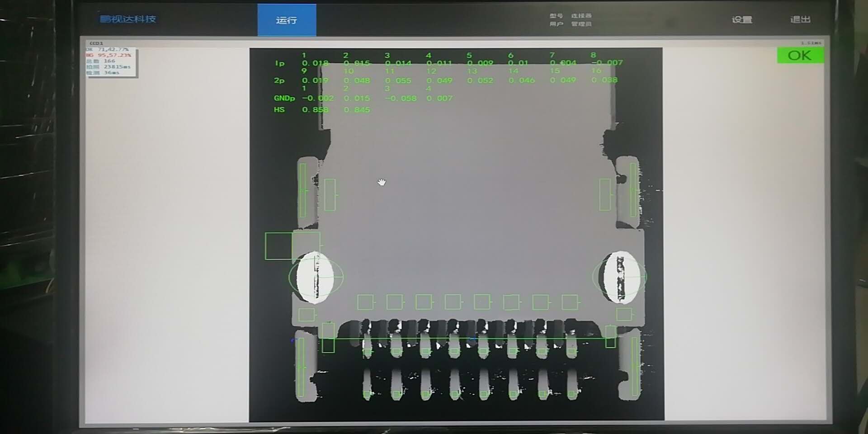
Task: Select the large empty square ROI at left edge
Action: (x=278, y=246)
